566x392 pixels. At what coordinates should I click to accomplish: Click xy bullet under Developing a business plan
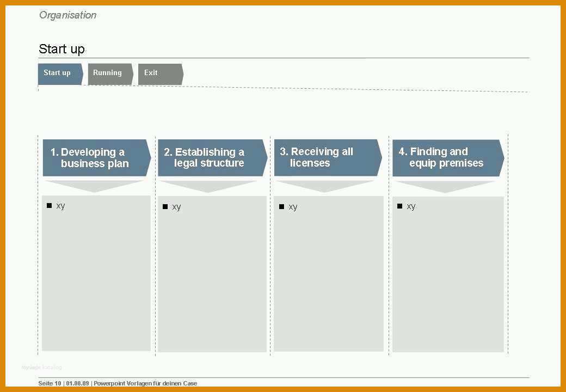coord(56,205)
